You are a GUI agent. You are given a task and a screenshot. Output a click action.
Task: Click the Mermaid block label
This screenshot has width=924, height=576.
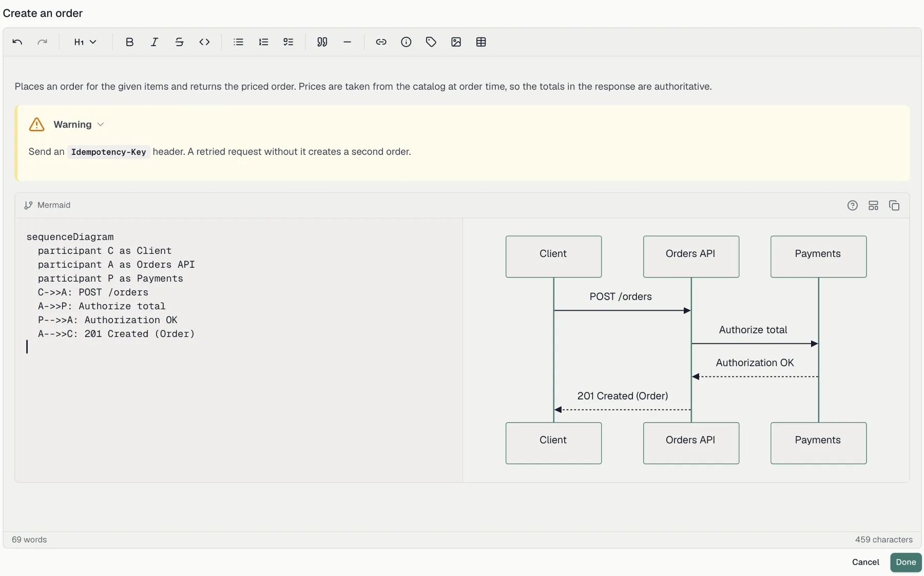coord(54,205)
